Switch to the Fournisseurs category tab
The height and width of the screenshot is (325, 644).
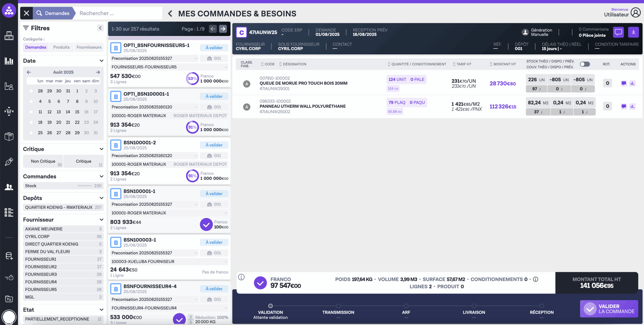click(x=89, y=47)
